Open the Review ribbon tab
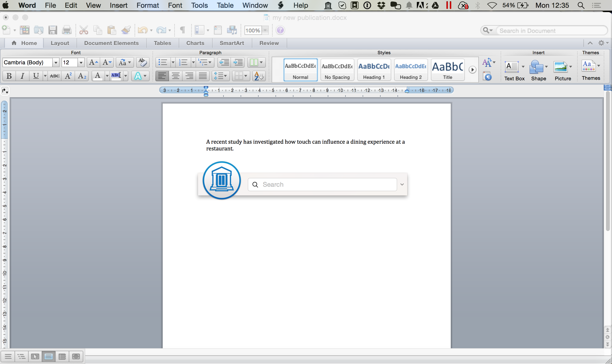The height and width of the screenshot is (364, 612). point(269,43)
